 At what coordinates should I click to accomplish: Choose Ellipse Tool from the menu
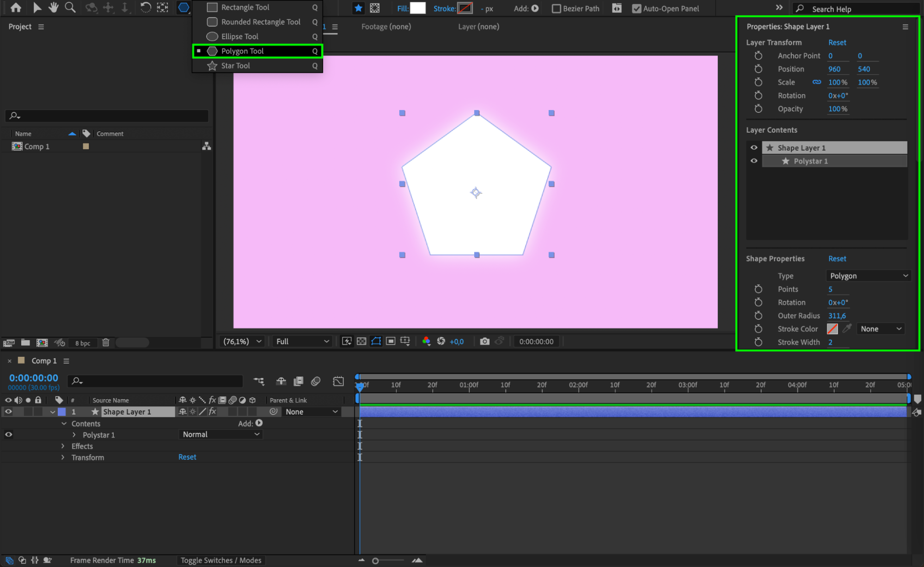tap(239, 37)
